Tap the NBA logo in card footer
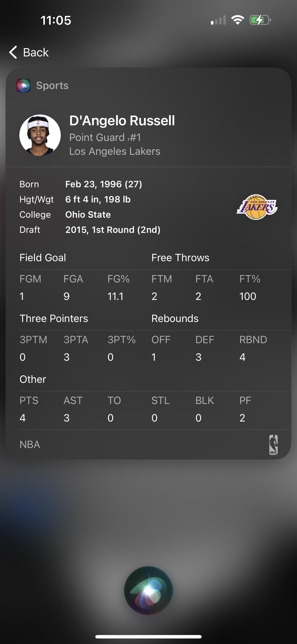Image resolution: width=297 pixels, height=644 pixels. (273, 445)
